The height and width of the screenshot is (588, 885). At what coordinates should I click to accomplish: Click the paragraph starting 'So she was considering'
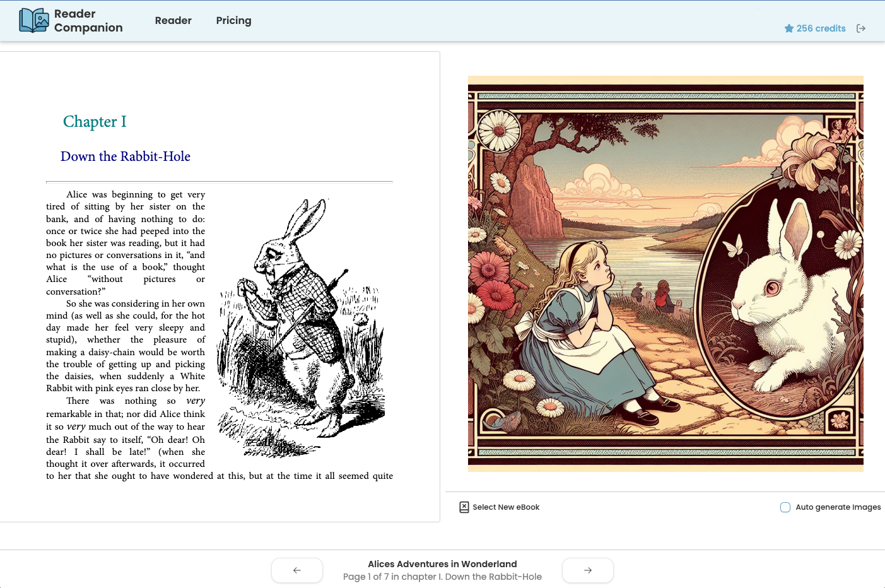click(x=126, y=346)
